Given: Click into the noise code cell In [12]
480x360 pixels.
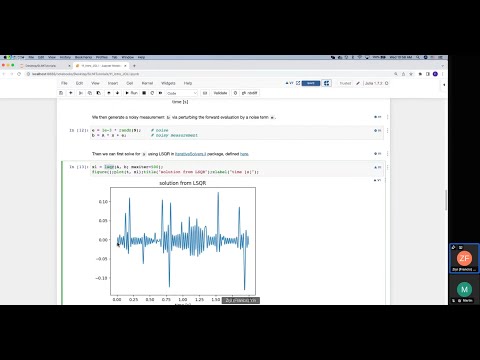Looking at the screenshot, I should pyautogui.click(x=237, y=133).
